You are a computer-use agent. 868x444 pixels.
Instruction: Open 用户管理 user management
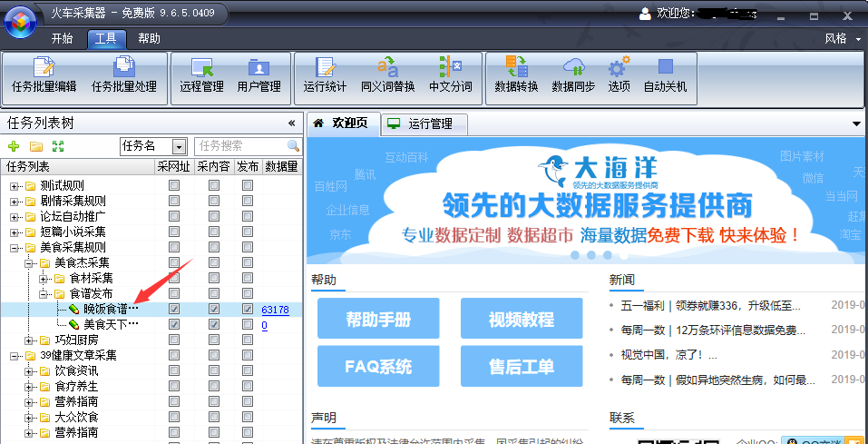(x=258, y=74)
